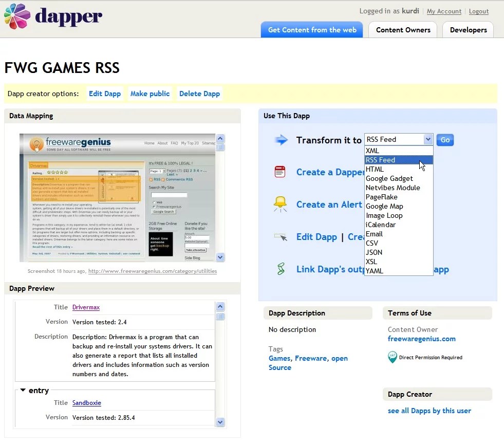Click Create an Alert link
Screen dimensions: 504x445
click(x=329, y=205)
